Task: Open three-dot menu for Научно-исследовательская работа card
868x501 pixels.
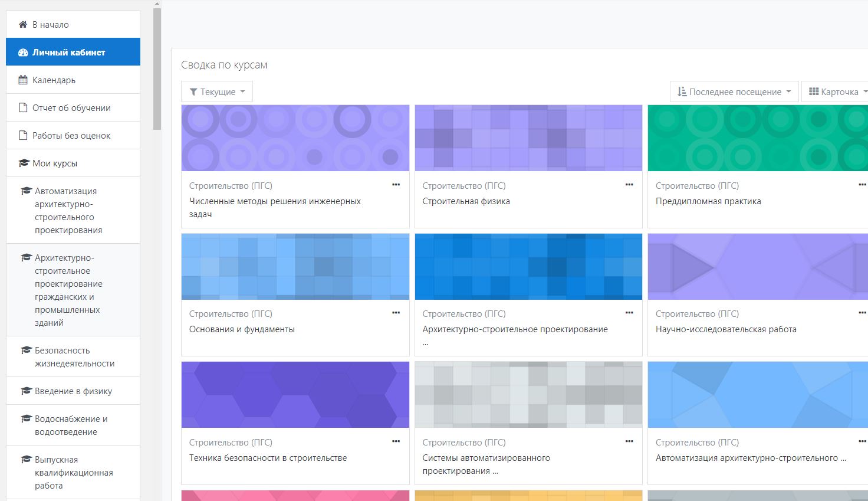Action: tap(863, 313)
